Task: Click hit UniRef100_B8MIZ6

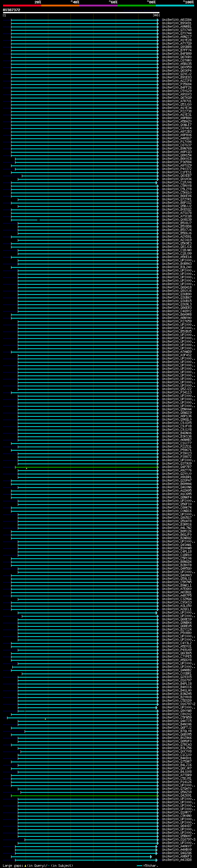Action: 176,531
